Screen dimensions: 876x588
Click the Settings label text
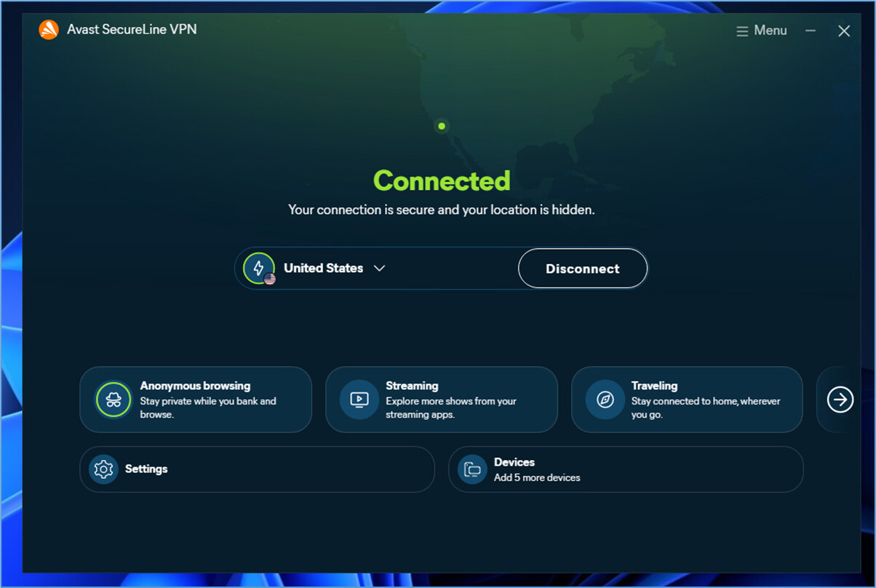(146, 469)
